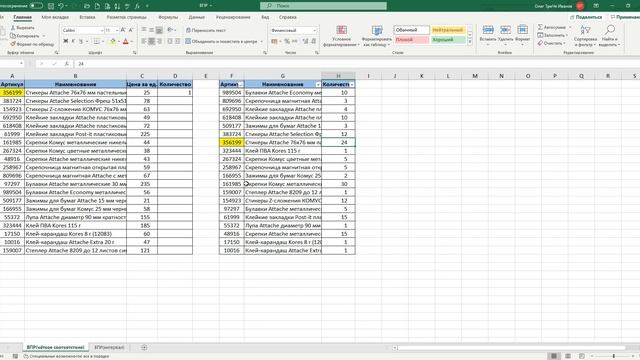Click the Delete cells (Удалить) icon
This screenshot has width=640, height=360.
[505, 30]
